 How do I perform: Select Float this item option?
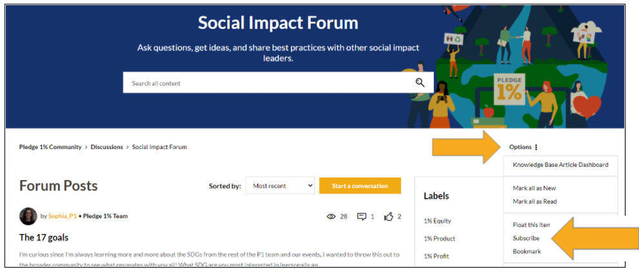(531, 225)
